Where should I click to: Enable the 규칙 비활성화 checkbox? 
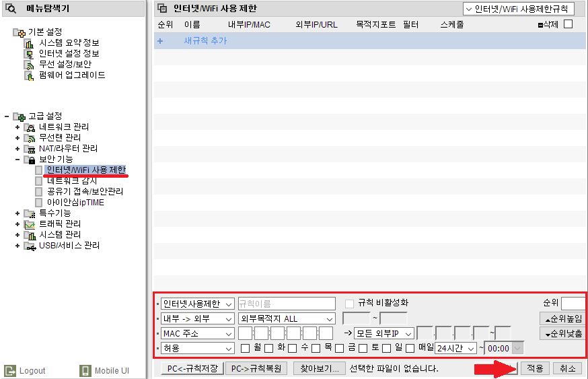349,304
